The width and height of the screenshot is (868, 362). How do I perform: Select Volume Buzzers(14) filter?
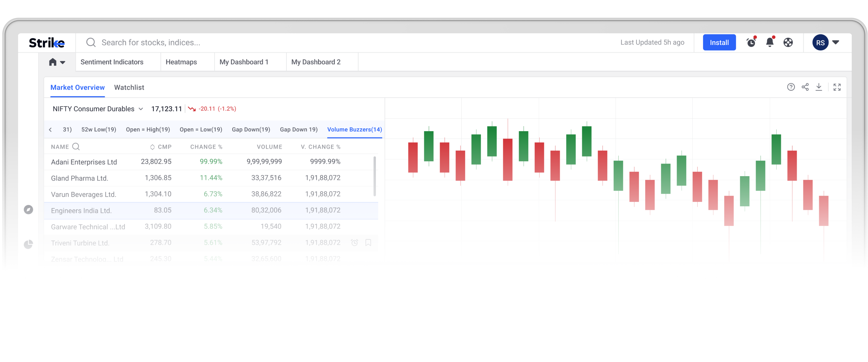354,129
